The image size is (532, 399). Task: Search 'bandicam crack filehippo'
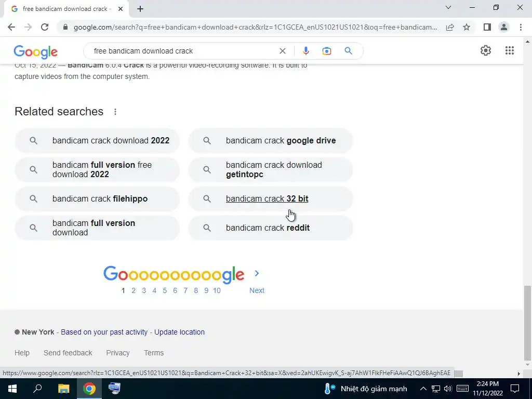(x=97, y=199)
